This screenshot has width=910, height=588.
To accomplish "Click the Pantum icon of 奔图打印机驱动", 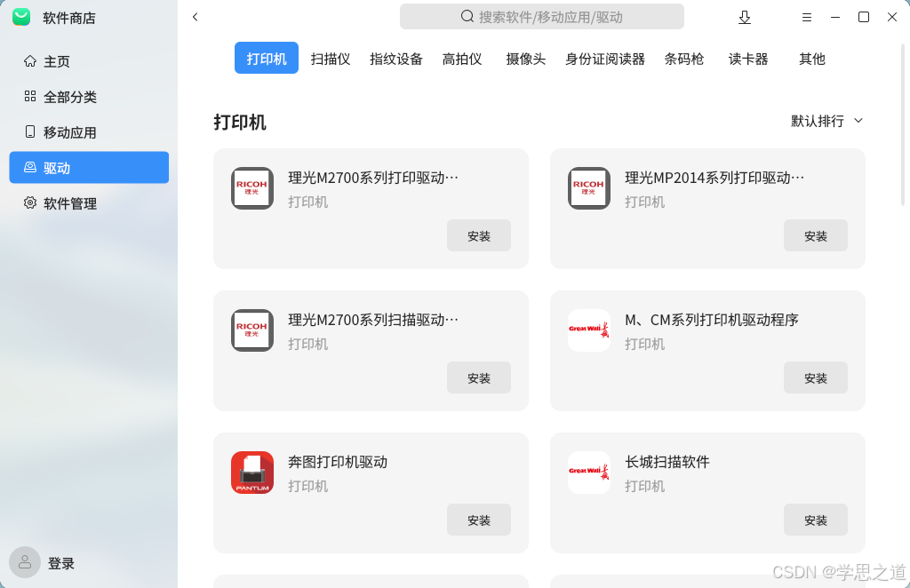I will coord(252,472).
